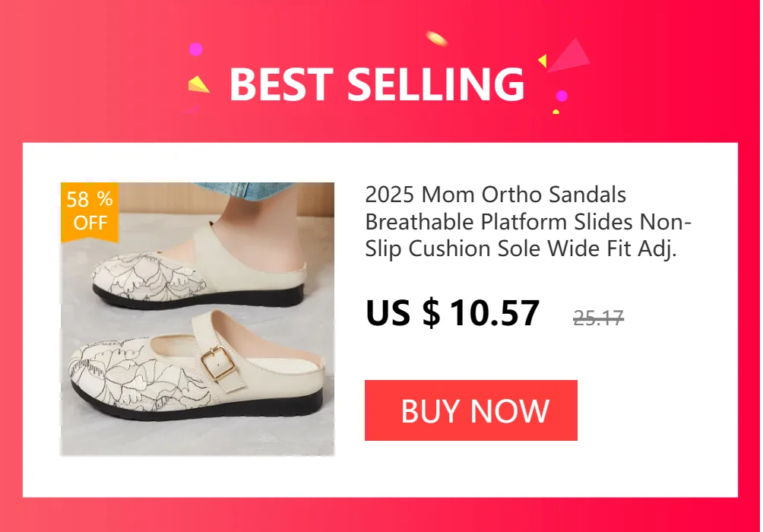Click the small yellow triangle beside the pink triangle
Screen dimensions: 763x532
tap(543, 61)
